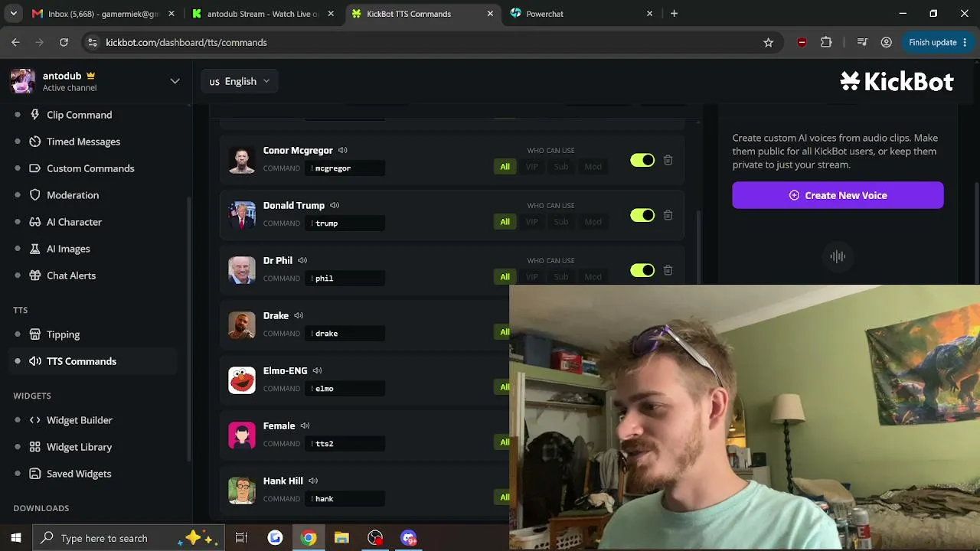Click the KickBot logo
The height and width of the screenshot is (551, 980).
pos(897,81)
